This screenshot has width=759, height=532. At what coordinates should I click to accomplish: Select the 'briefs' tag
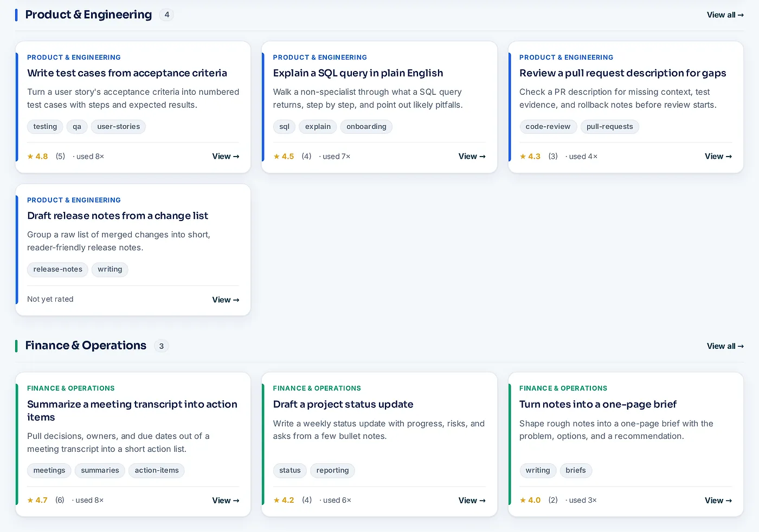(576, 471)
